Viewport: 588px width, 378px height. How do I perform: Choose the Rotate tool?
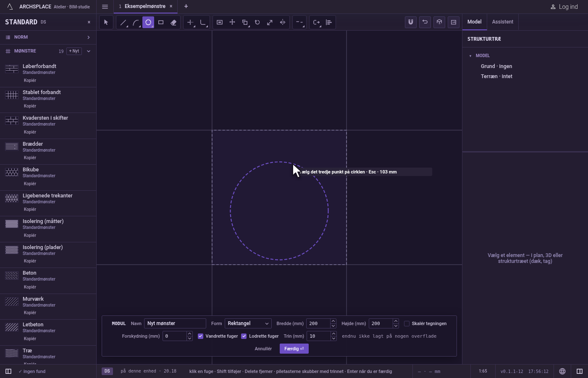click(257, 22)
